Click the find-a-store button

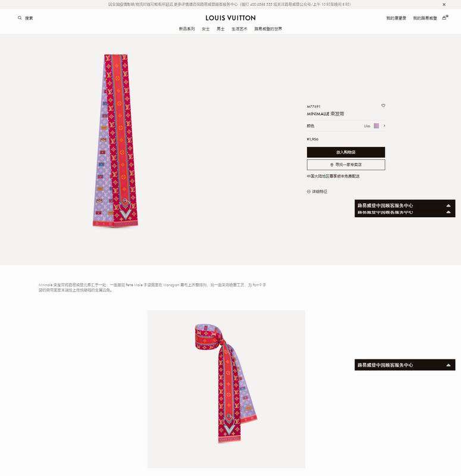pos(346,165)
